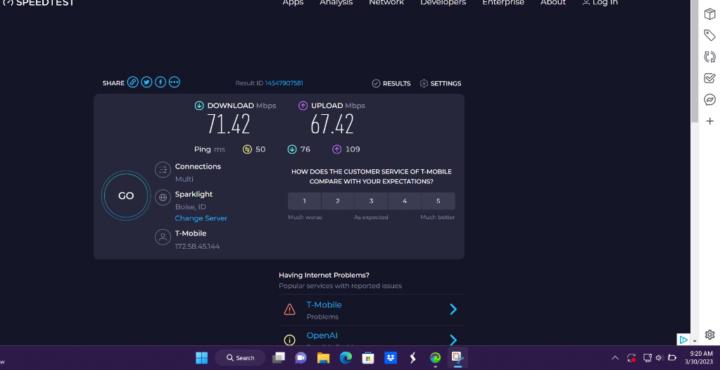720x370 pixels.
Task: Open the About menu
Action: [x=553, y=3]
